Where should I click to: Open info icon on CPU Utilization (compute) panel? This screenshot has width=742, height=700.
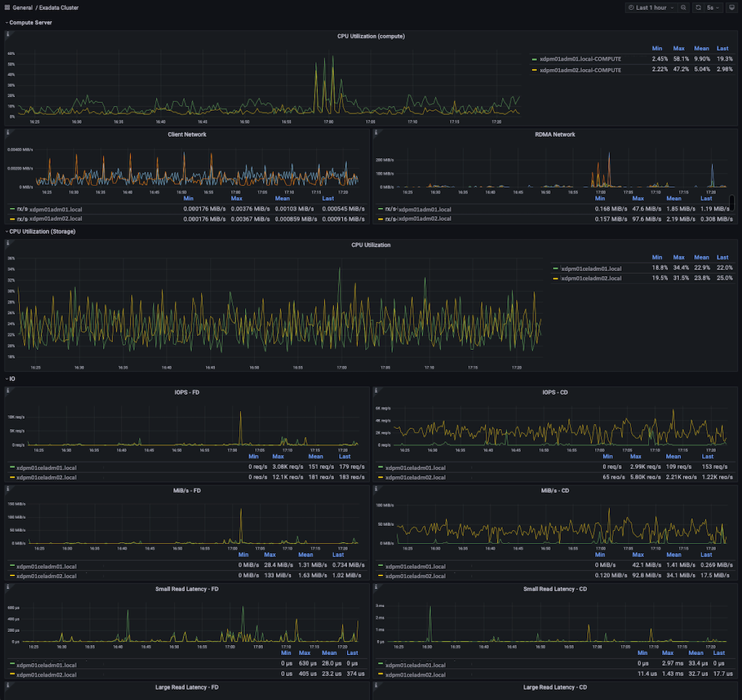click(x=7, y=34)
